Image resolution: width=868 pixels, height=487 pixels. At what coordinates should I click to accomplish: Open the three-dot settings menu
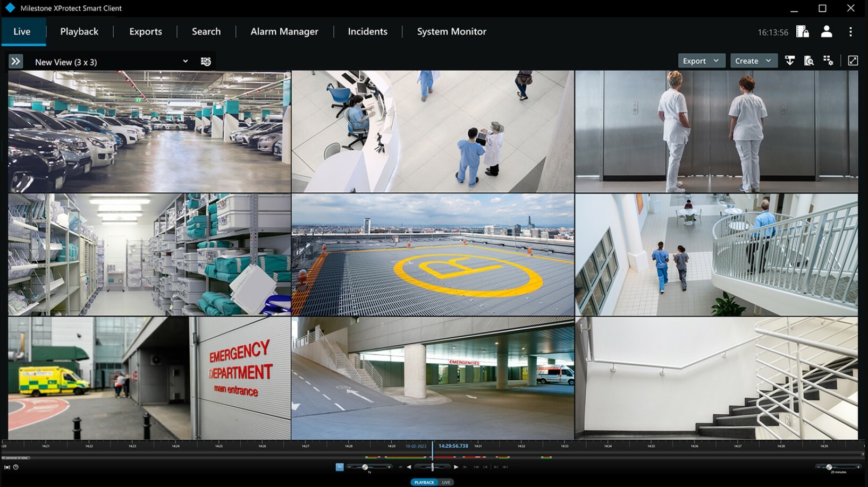[850, 32]
